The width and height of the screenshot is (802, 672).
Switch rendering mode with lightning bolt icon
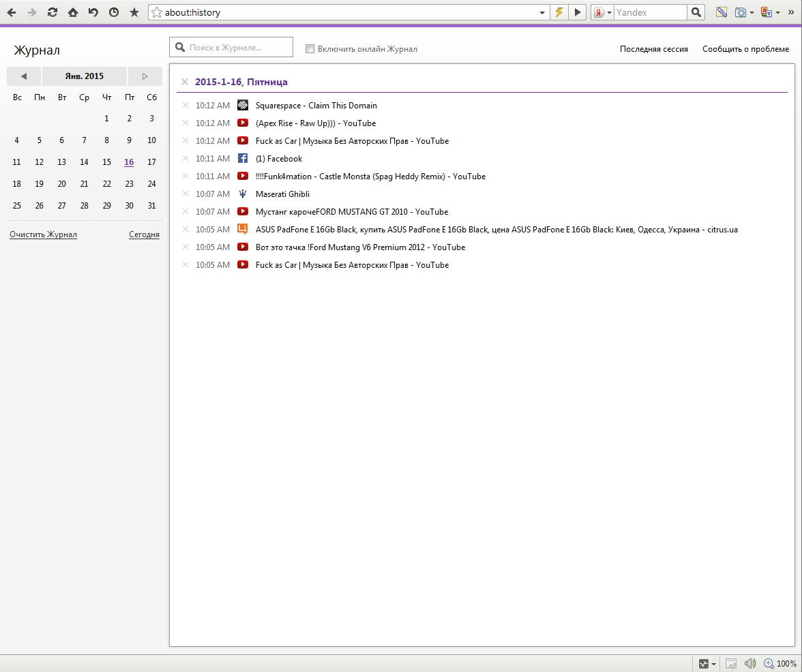point(559,12)
